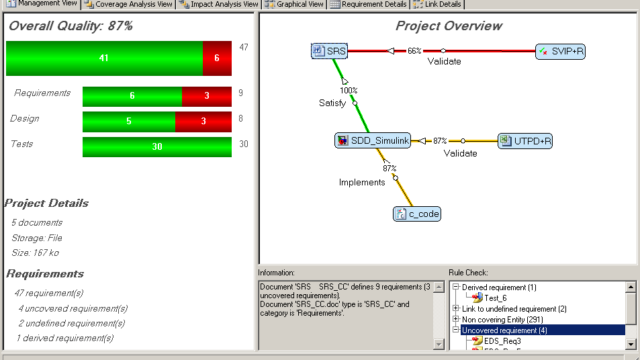The width and height of the screenshot is (640, 360).
Task: Click the Test_6 requirement icon
Action: (x=477, y=298)
